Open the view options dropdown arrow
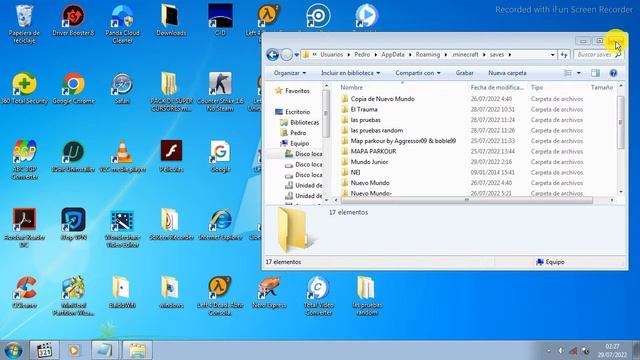 click(x=578, y=73)
